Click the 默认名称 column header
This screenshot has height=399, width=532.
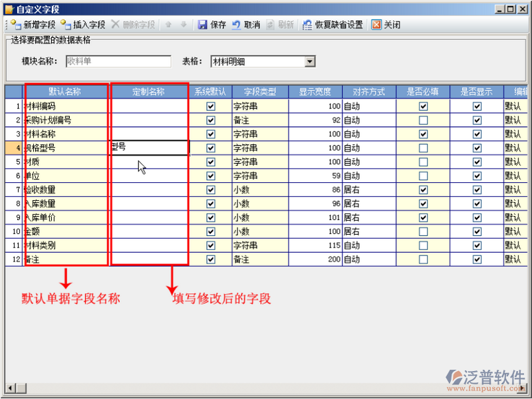(65, 92)
